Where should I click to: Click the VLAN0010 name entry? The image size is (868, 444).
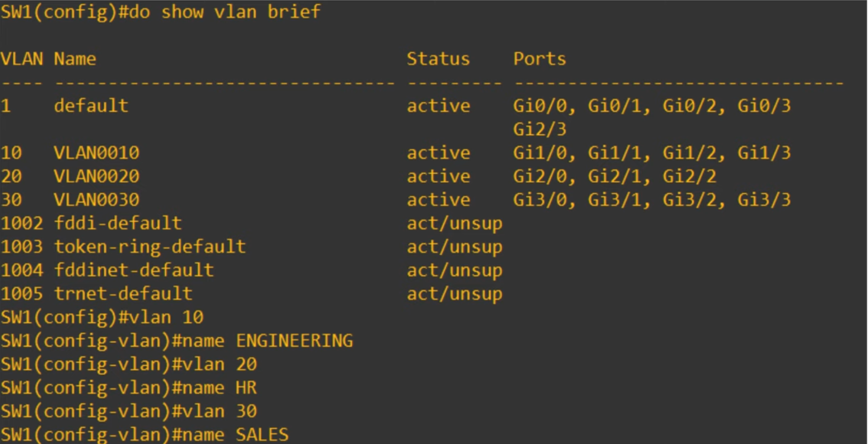coord(97,153)
